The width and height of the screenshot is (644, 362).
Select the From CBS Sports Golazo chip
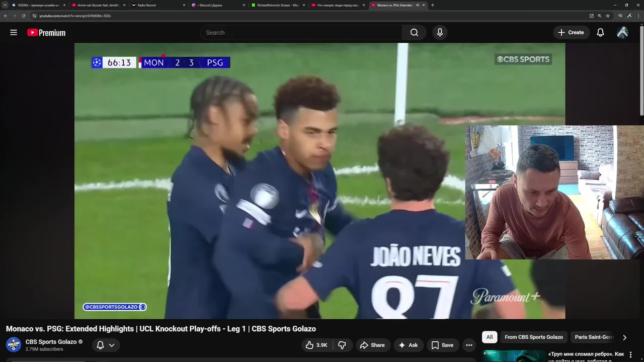[x=534, y=337]
